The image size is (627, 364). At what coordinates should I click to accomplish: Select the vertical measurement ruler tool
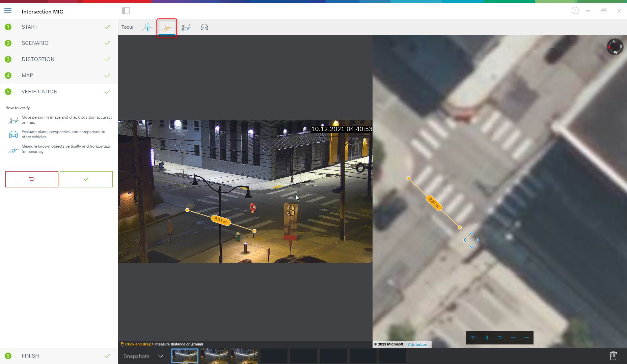[147, 27]
